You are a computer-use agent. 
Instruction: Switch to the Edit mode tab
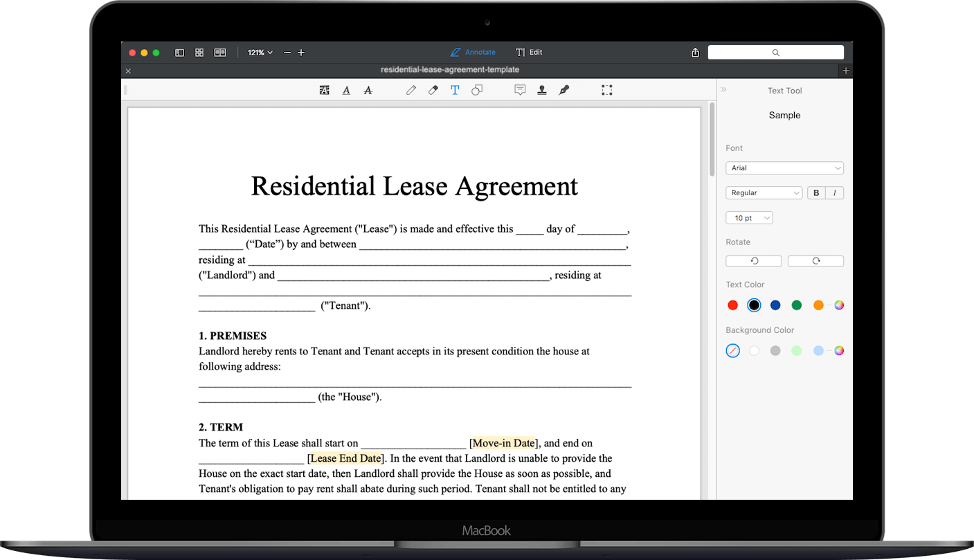pyautogui.click(x=529, y=52)
